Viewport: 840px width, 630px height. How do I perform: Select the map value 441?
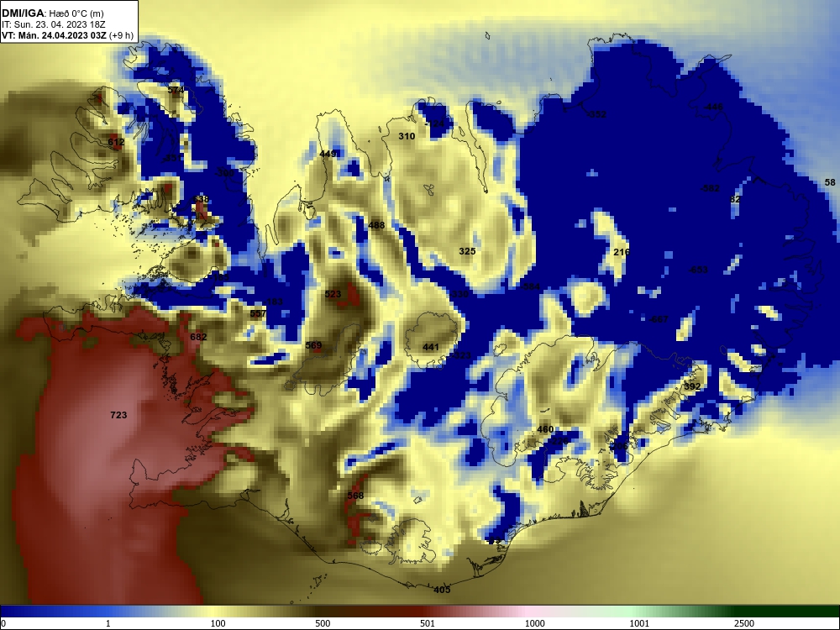[431, 347]
